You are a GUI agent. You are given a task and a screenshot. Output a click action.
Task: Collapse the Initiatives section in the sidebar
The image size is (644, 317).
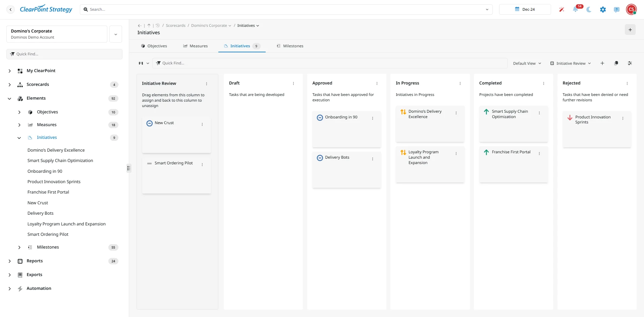point(19,138)
